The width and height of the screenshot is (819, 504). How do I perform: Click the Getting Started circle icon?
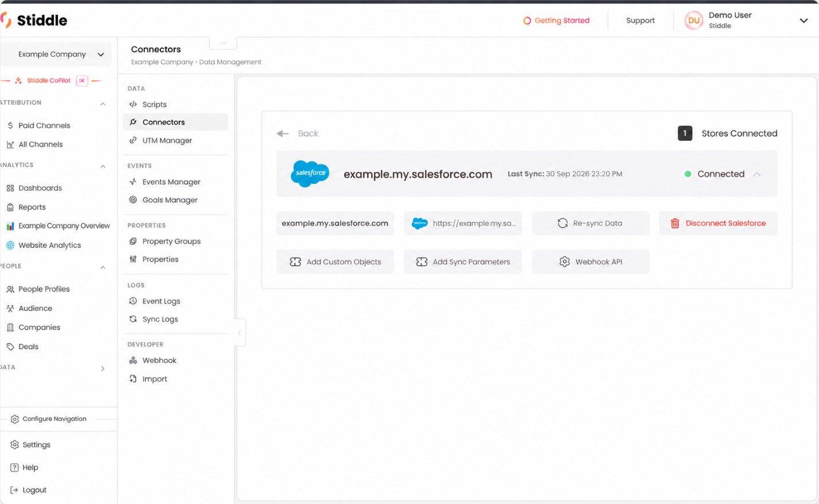click(527, 21)
